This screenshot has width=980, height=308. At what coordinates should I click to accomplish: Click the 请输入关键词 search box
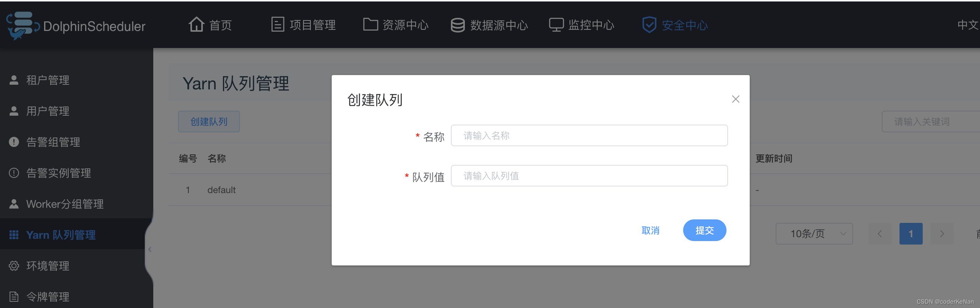(x=931, y=121)
